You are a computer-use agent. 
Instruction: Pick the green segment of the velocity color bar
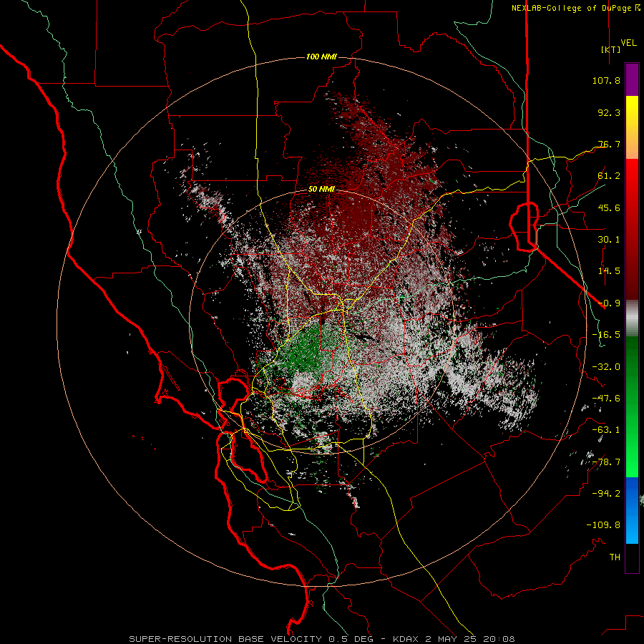[x=632, y=406]
